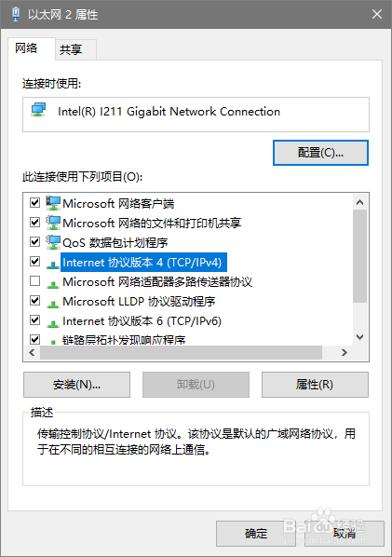392x557 pixels.
Task: Switch to the 共享 tab
Action: 71,49
